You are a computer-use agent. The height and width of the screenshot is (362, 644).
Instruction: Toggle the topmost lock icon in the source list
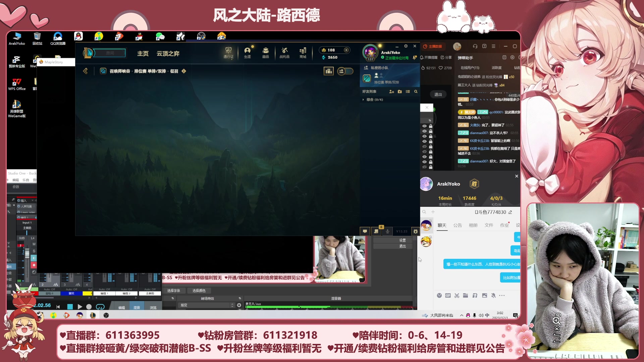pyautogui.click(x=431, y=126)
